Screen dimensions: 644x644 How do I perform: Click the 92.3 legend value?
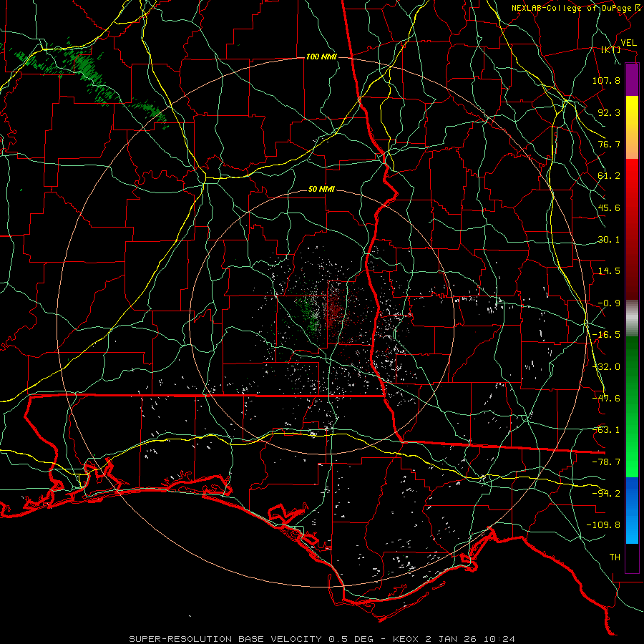click(609, 112)
